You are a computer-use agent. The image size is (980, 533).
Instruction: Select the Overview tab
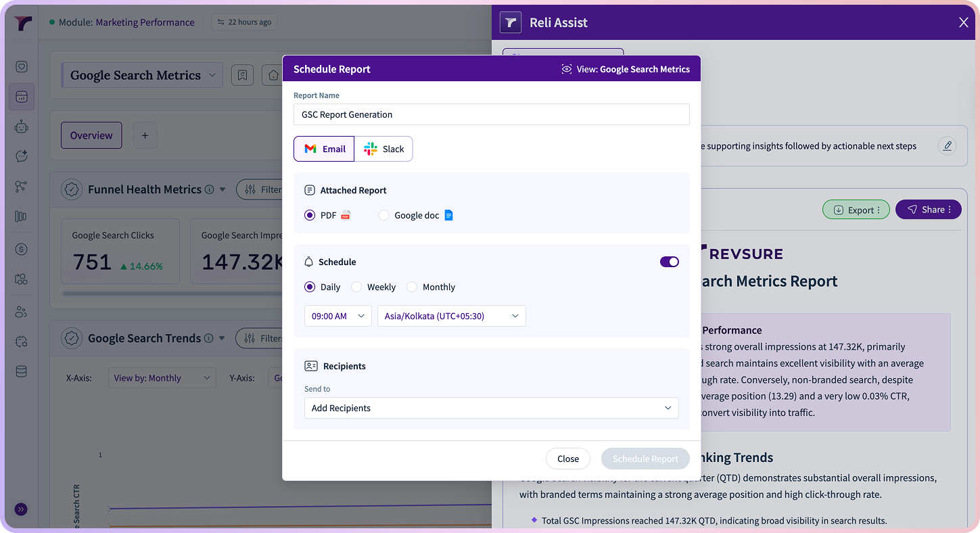coord(91,135)
